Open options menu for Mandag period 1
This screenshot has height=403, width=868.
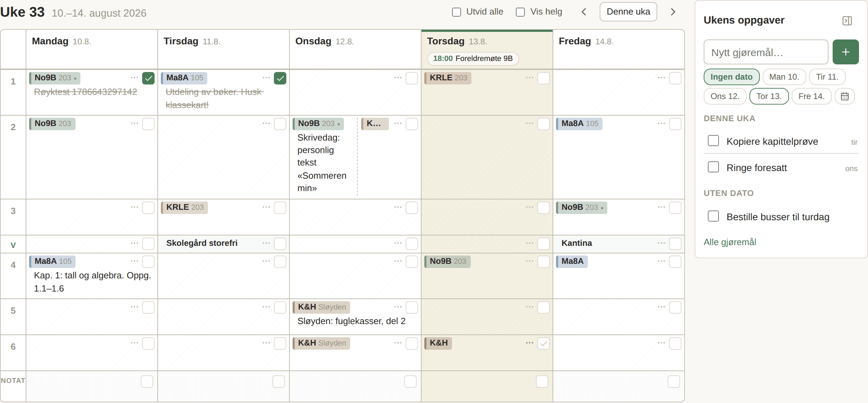[134, 78]
